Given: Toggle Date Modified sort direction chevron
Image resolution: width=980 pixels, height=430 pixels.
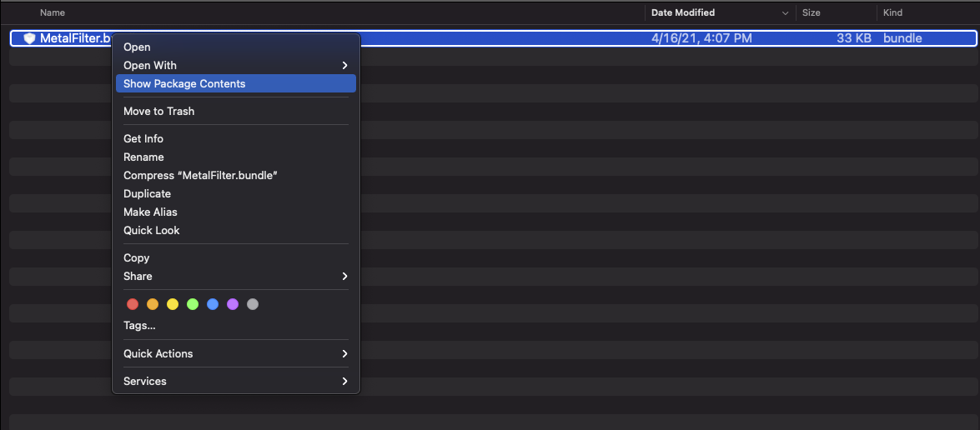Looking at the screenshot, I should point(785,13).
